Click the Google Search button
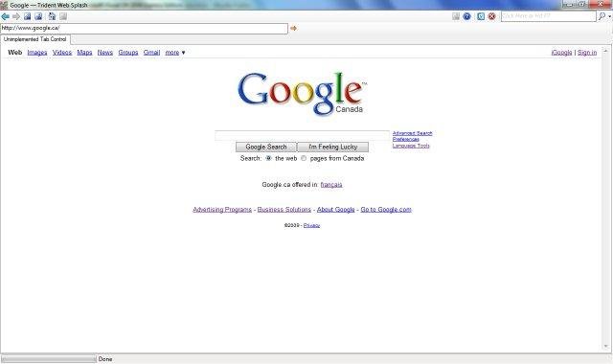 pos(266,147)
